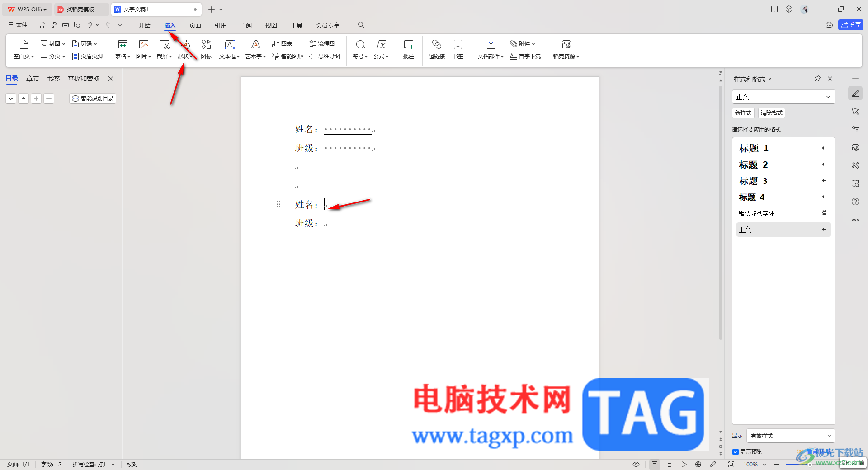868x470 pixels.
Task: Toggle the show preview (显示预览) checkbox
Action: [x=736, y=452]
